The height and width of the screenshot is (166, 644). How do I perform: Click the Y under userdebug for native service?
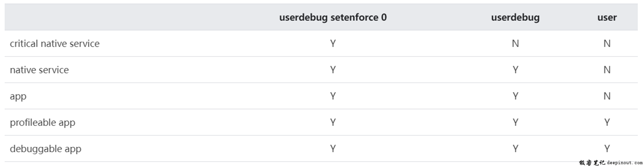pos(515,70)
